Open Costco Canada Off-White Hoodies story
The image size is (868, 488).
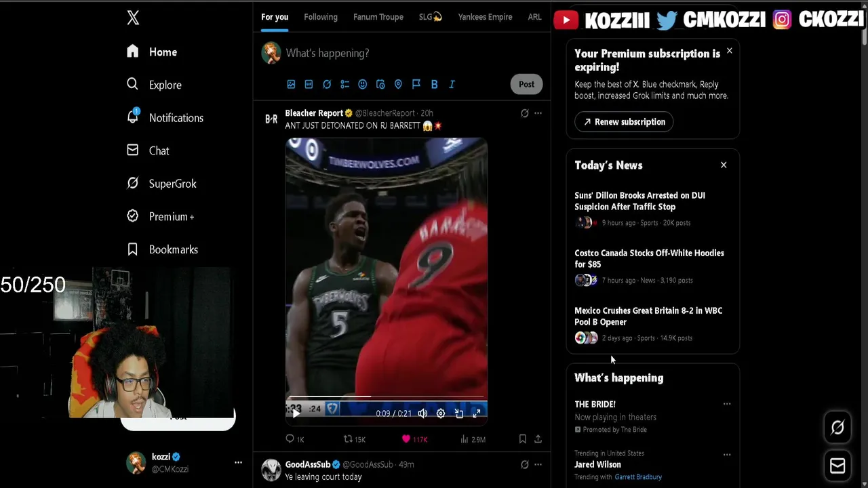coord(649,259)
